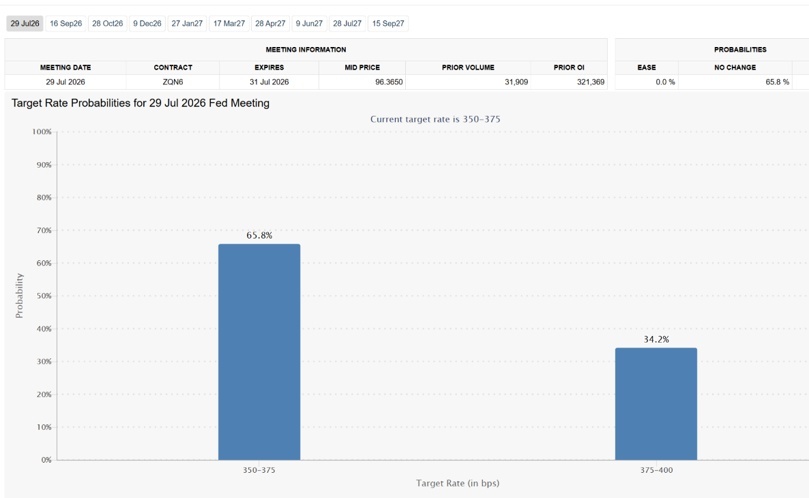Image resolution: width=809 pixels, height=498 pixels.
Task: Click the ZQN6 contract cell
Action: (173, 82)
